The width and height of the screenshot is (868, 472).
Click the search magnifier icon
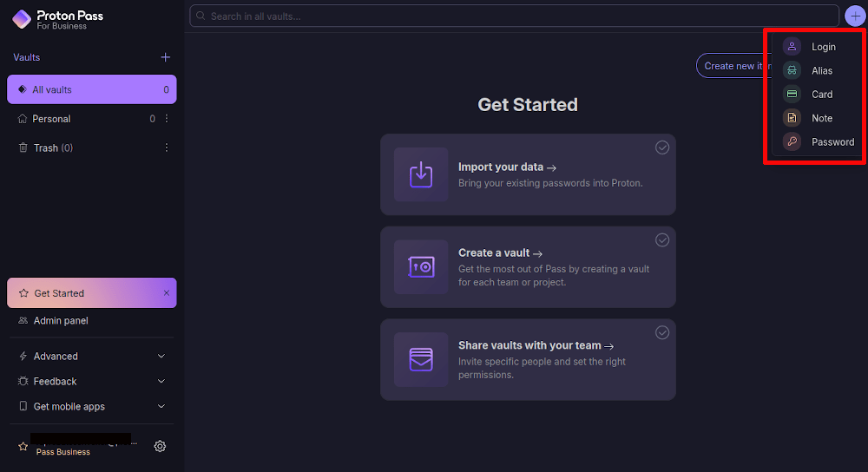coord(201,16)
